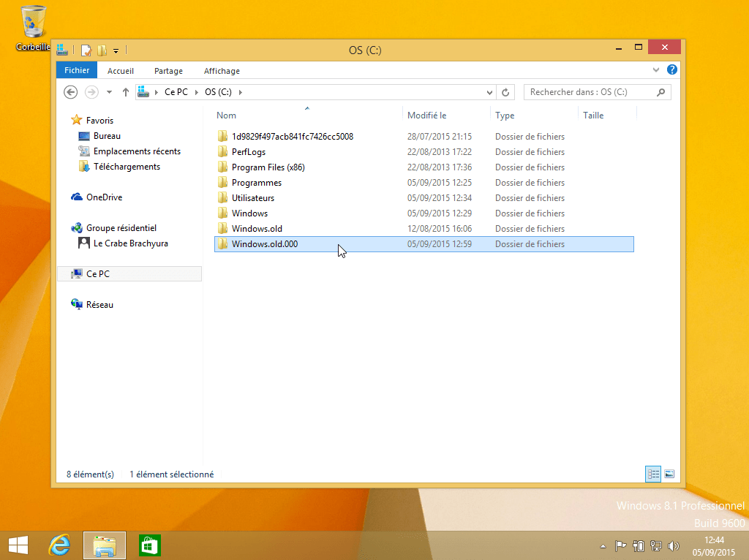Go back with the Back arrow button

point(71,91)
